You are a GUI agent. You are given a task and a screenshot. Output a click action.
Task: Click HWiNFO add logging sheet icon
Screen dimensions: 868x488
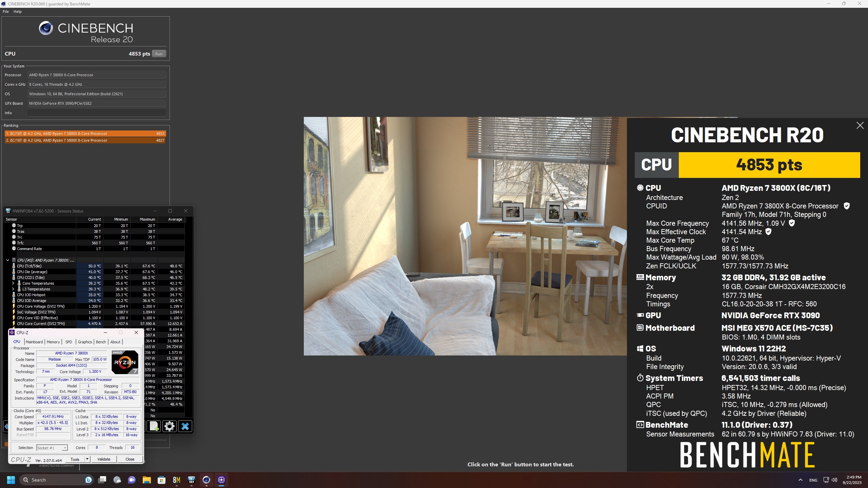(x=154, y=426)
